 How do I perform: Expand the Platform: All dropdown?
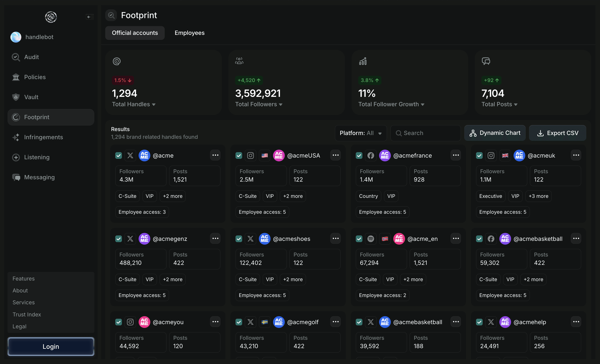(x=361, y=133)
